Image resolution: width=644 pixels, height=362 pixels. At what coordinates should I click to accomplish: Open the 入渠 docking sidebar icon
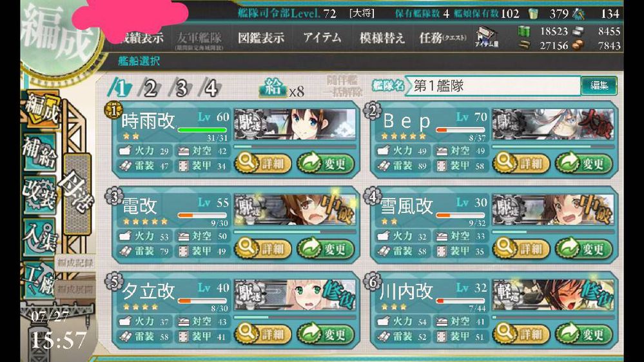point(40,237)
